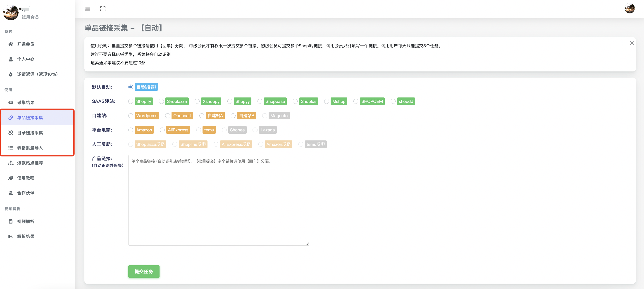Click the icon beside 合作伙伴
The width and height of the screenshot is (644, 289).
click(10, 193)
